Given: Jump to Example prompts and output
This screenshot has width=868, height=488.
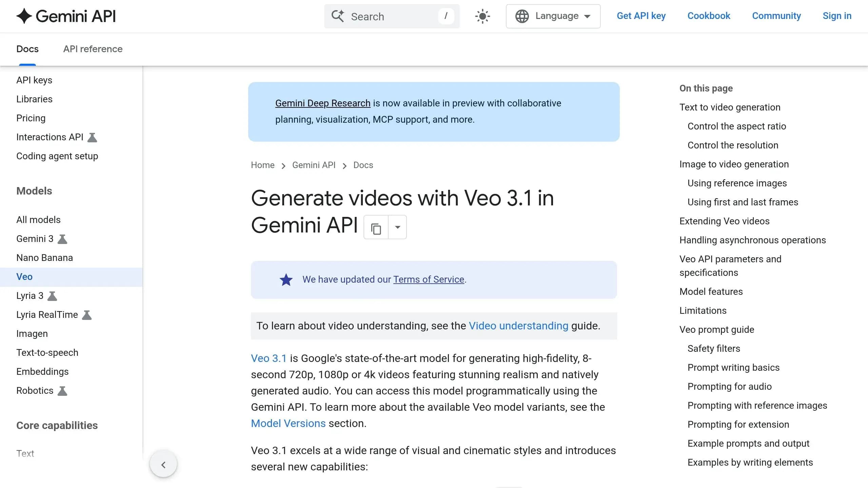Looking at the screenshot, I should 748,444.
